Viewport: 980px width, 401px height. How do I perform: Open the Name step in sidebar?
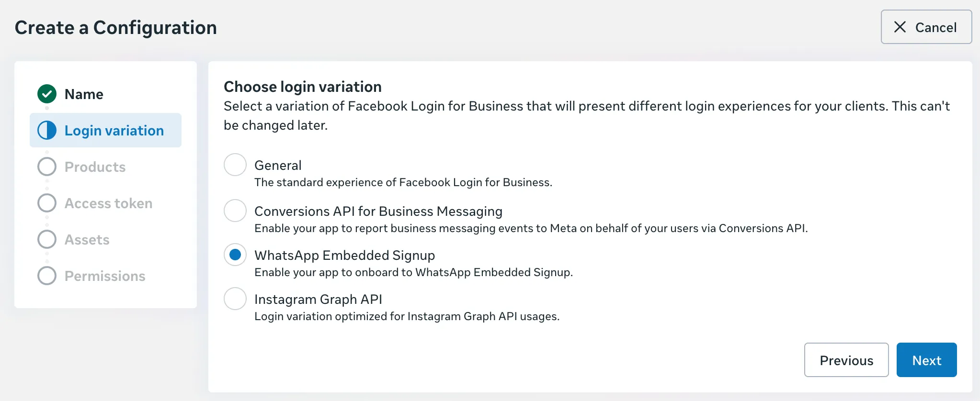point(84,94)
